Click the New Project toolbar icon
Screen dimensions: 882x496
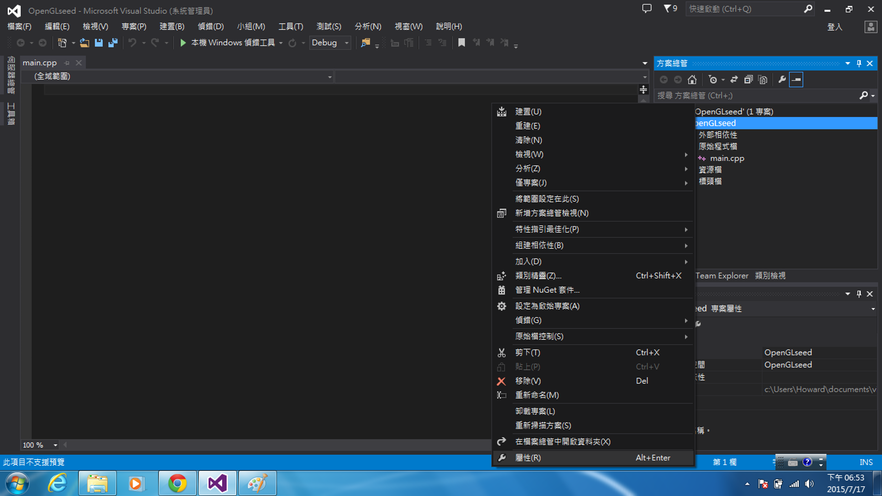pos(62,43)
